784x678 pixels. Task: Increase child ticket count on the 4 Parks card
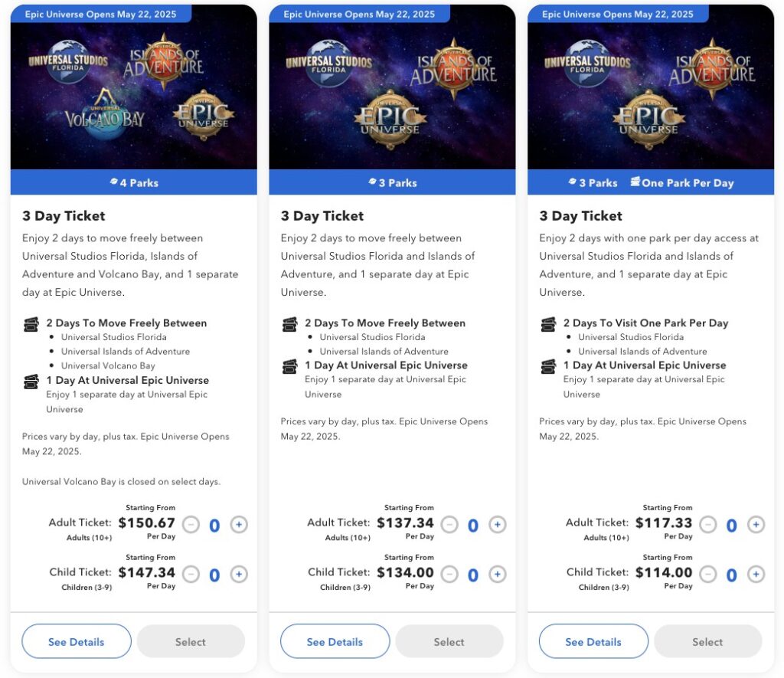(238, 574)
